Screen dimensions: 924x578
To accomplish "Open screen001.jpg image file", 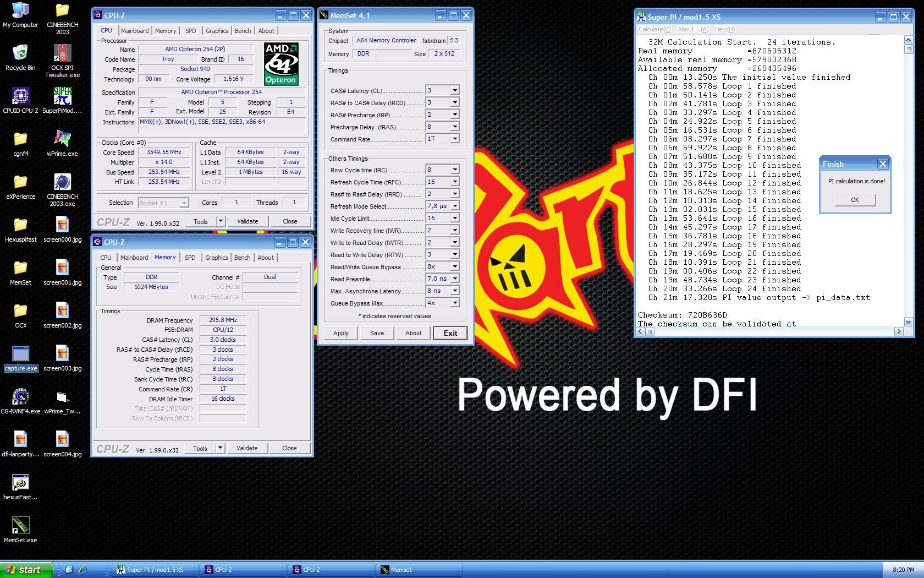I will [x=62, y=272].
